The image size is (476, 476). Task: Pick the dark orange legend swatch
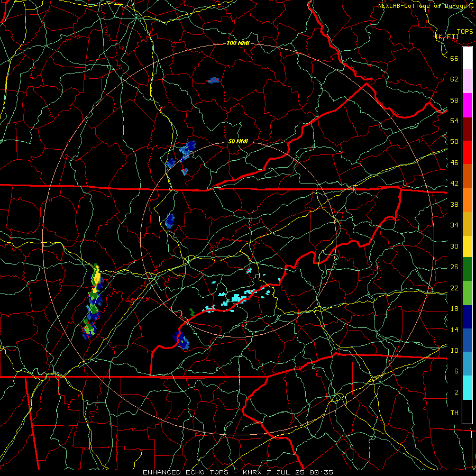(467, 176)
